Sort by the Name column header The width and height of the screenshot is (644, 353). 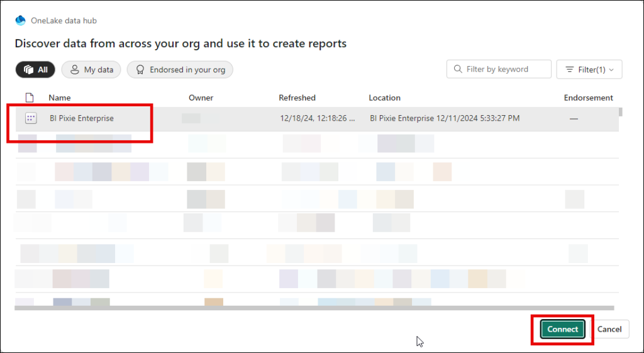60,98
